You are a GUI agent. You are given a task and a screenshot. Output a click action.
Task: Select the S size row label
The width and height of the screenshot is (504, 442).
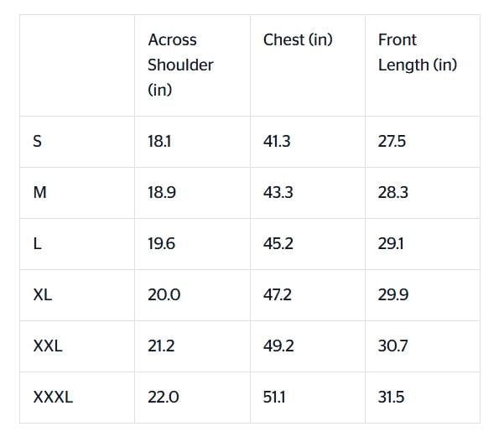(37, 141)
